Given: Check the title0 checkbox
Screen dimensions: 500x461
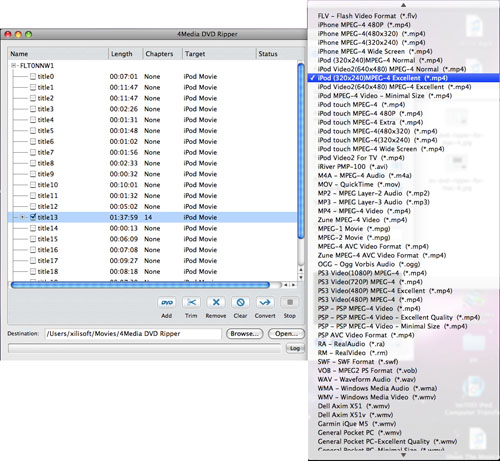Looking at the screenshot, I should (x=33, y=77).
